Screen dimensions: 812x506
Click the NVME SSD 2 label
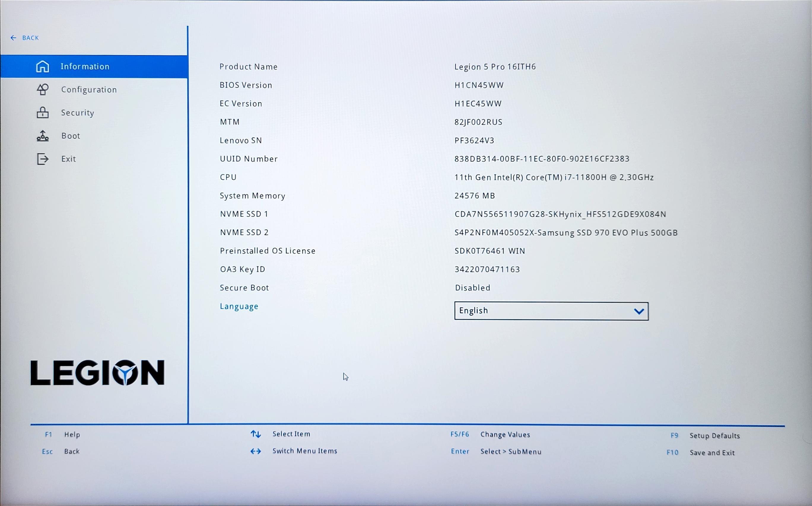pos(244,233)
